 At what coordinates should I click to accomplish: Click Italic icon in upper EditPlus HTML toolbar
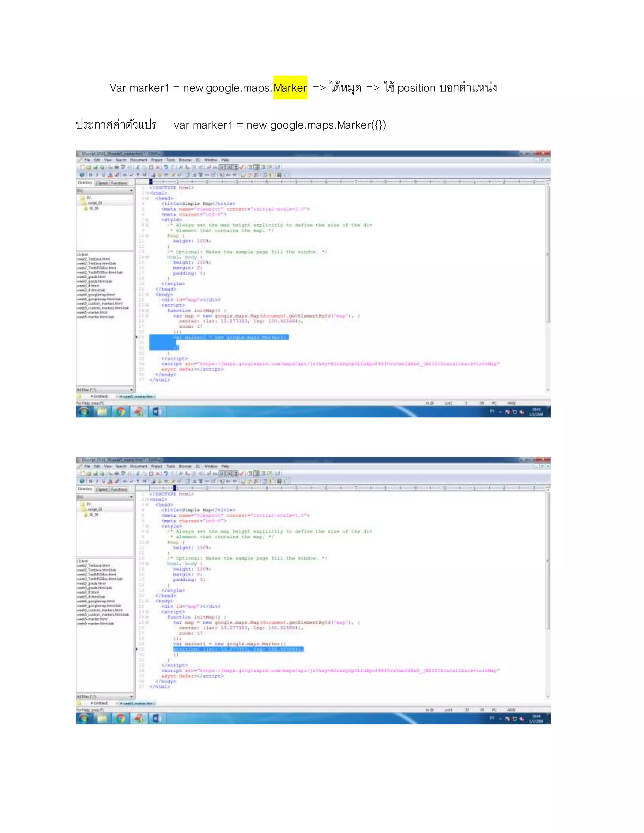coord(97,175)
